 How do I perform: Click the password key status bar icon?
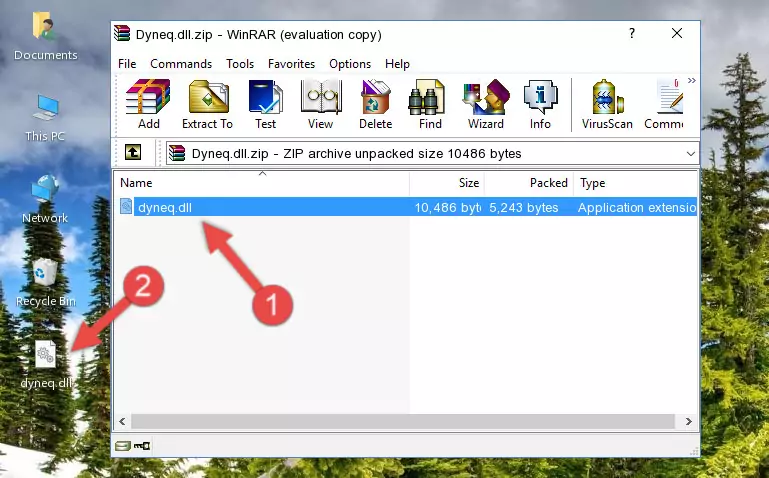pyautogui.click(x=142, y=446)
